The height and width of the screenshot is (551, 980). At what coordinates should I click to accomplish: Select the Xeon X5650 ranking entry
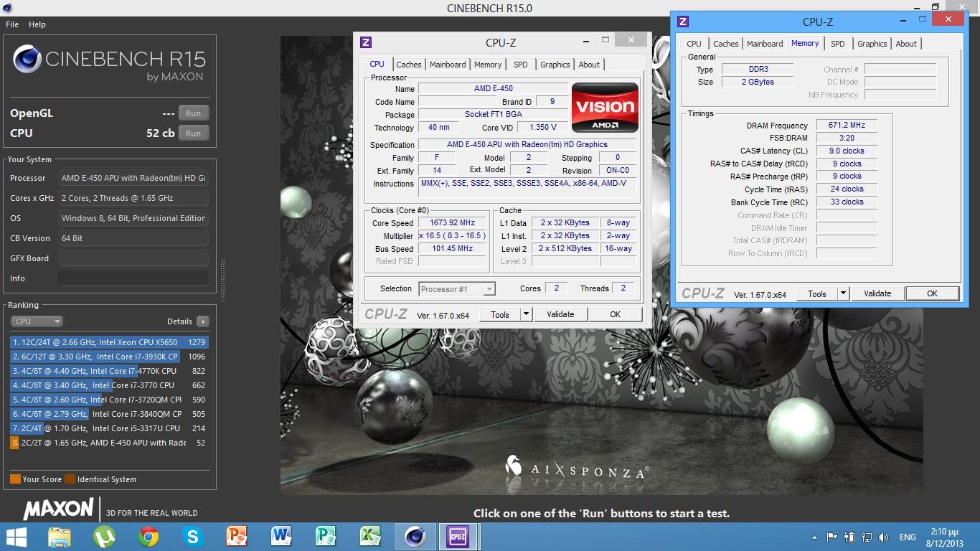(109, 342)
